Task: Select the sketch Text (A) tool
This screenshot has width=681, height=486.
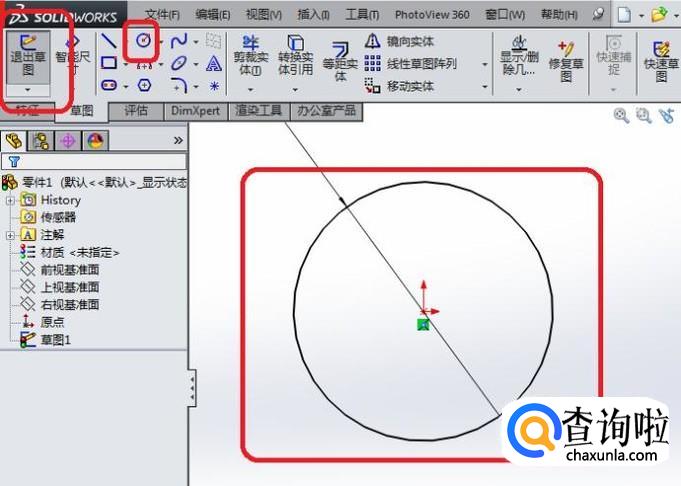Action: [x=214, y=63]
